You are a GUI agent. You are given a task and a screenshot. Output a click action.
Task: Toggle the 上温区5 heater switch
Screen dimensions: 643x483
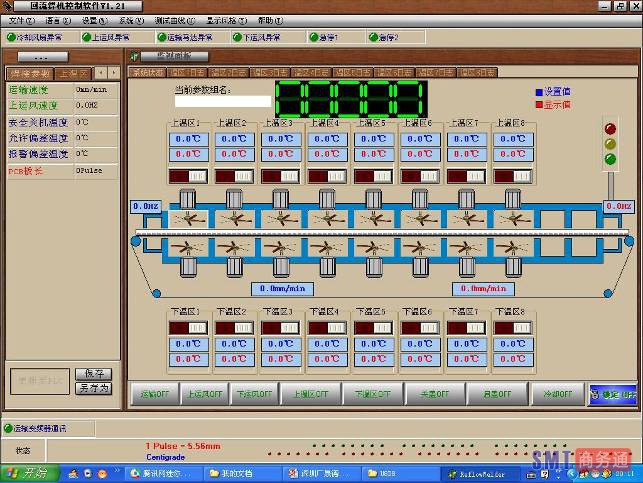click(x=373, y=176)
